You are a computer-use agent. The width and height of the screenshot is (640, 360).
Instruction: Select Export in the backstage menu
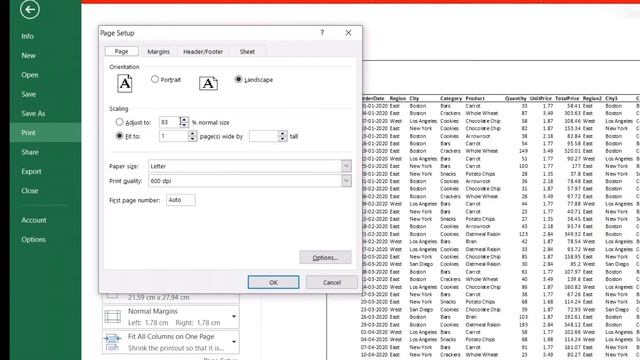[x=31, y=171]
